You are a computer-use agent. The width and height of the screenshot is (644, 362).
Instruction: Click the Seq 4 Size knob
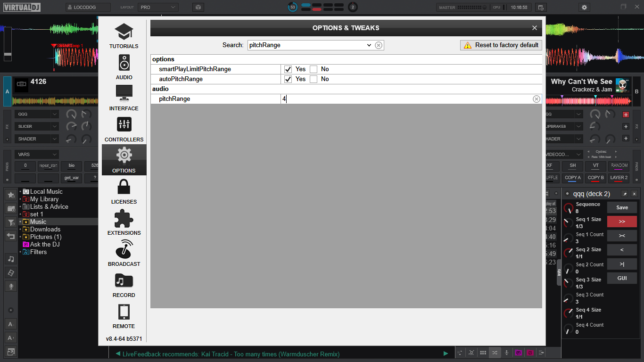coord(569,313)
